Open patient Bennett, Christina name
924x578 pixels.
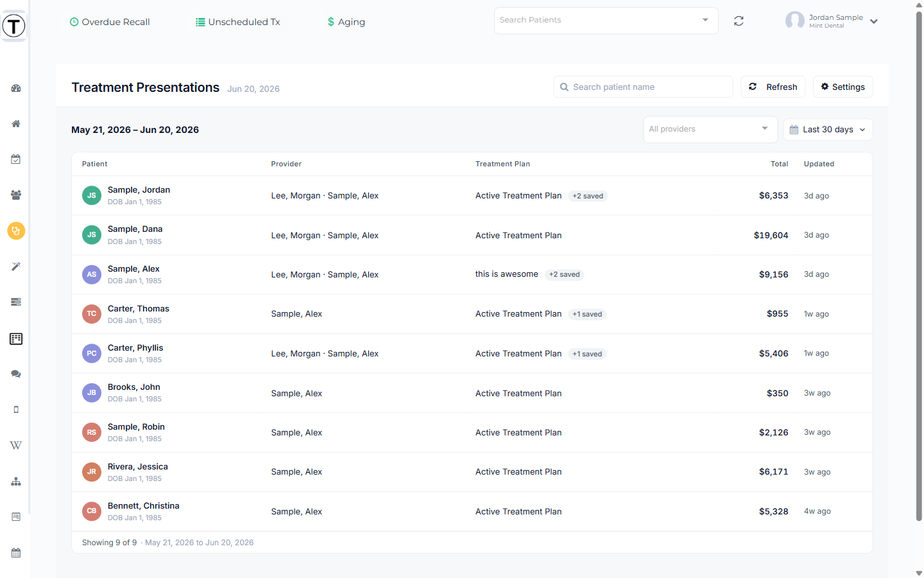[x=144, y=506]
